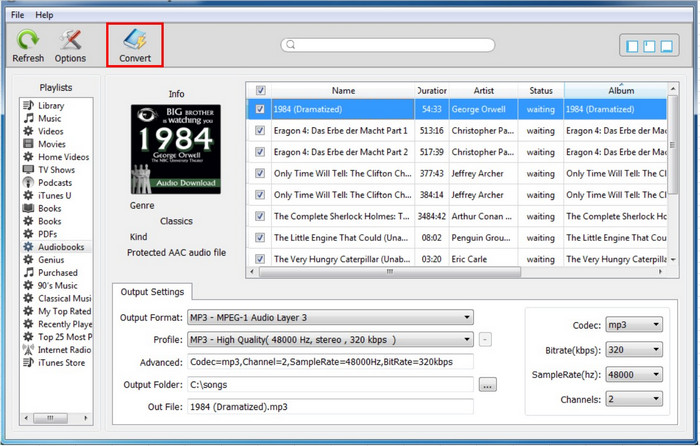
Task: Click into the search input field
Action: point(388,45)
